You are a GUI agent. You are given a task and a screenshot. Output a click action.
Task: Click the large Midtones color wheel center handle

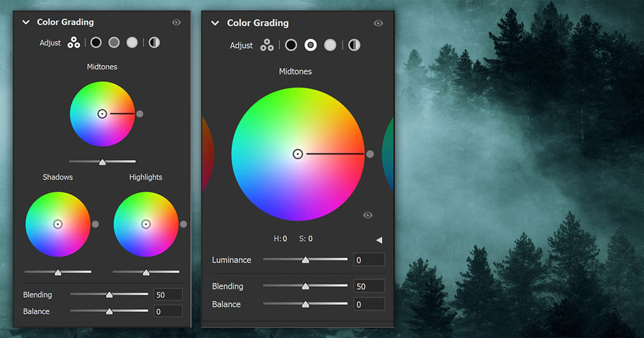click(x=298, y=154)
